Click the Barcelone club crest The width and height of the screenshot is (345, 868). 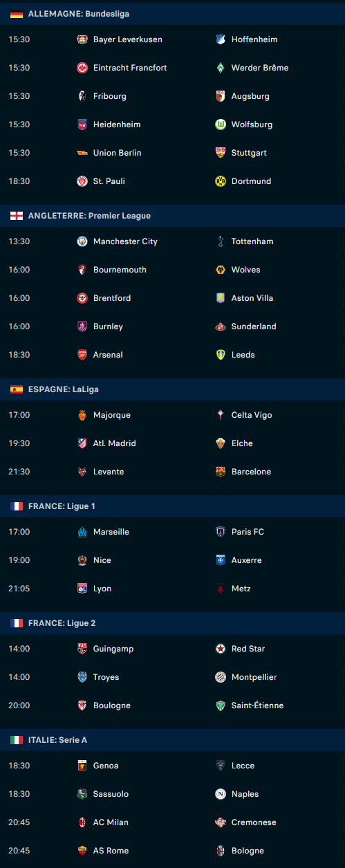coord(221,472)
